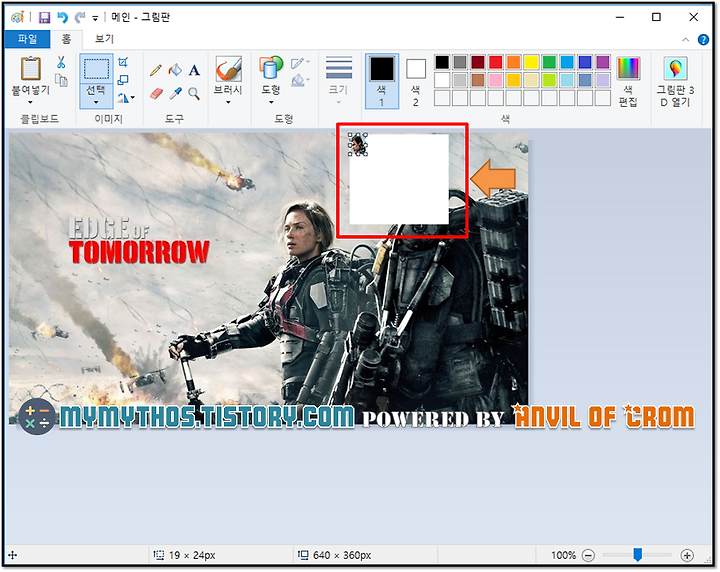
Task: Adjust the zoom slider handle
Action: click(x=637, y=555)
